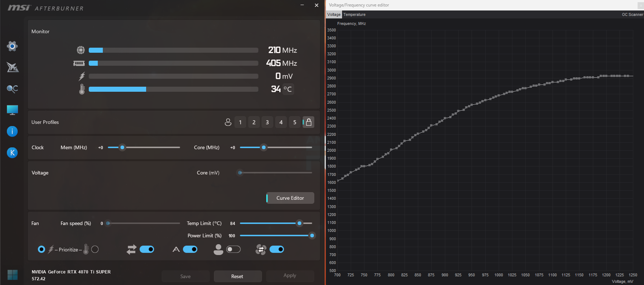644x285 pixels.
Task: Click the Fan speed value 0
Action: (x=102, y=224)
